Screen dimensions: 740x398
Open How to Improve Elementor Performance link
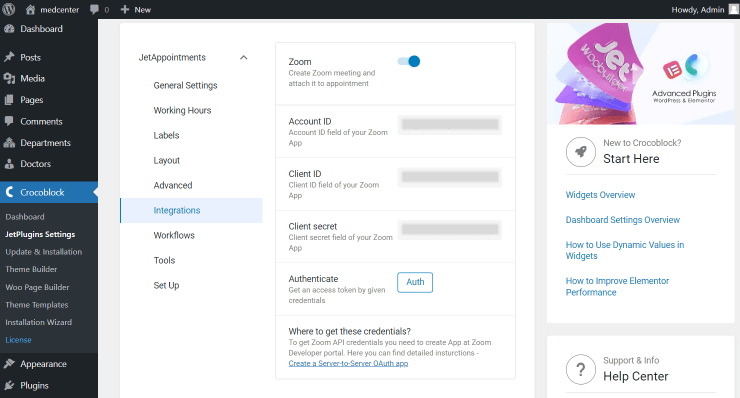click(x=617, y=287)
